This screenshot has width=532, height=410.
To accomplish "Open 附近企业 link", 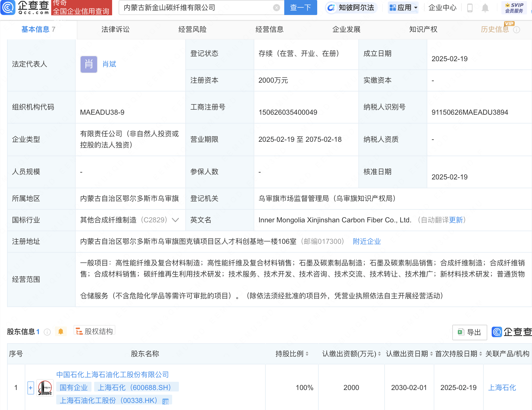I will click(367, 241).
